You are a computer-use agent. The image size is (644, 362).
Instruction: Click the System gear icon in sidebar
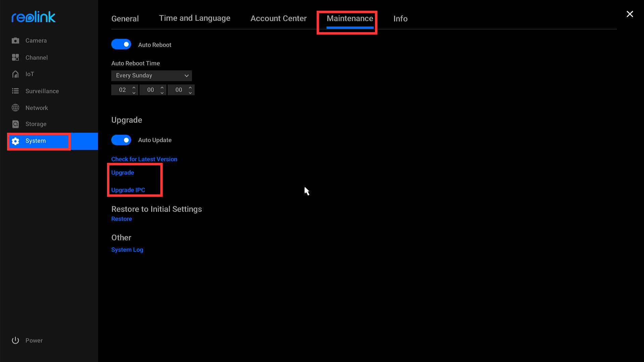(x=16, y=141)
